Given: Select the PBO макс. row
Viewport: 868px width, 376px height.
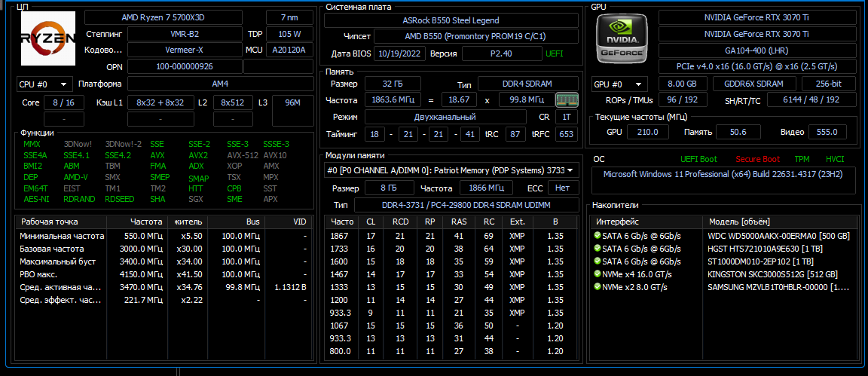Looking at the screenshot, I should point(164,274).
